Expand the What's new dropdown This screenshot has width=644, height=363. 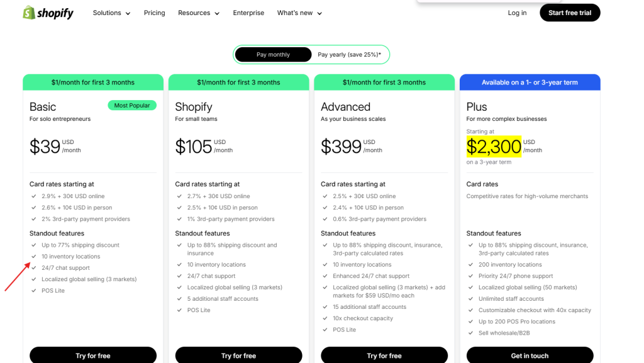pyautogui.click(x=299, y=13)
